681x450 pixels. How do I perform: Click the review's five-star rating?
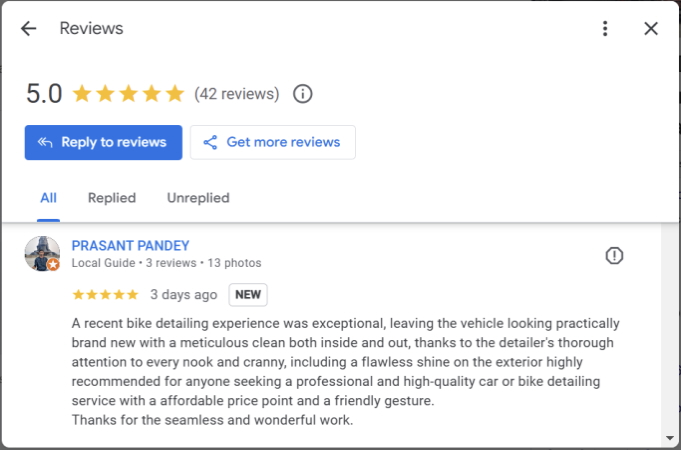pos(105,295)
